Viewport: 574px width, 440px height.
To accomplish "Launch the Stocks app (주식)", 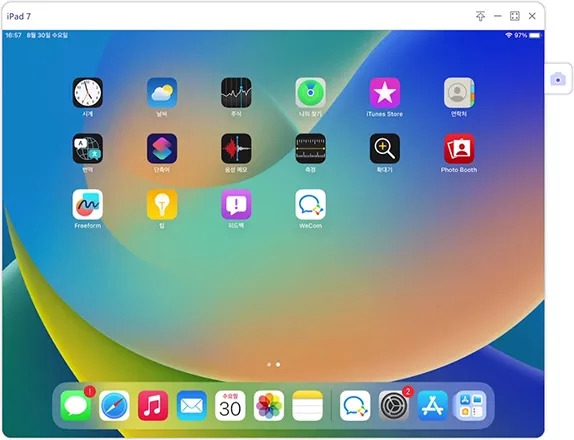I will click(236, 93).
